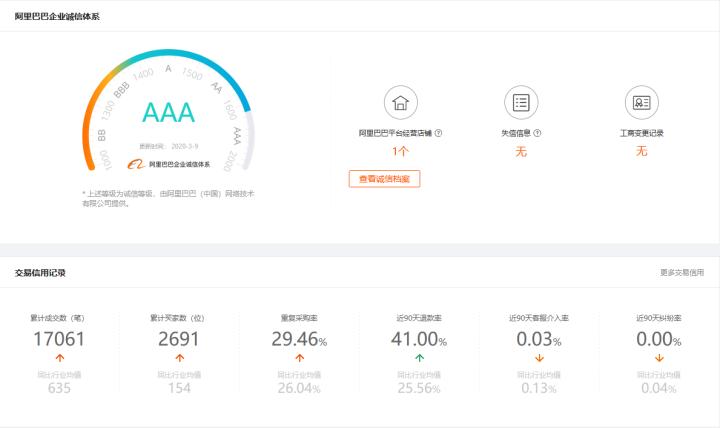Click the 2691 cumulative buyers value
The height and width of the screenshot is (428, 720).
179,339
